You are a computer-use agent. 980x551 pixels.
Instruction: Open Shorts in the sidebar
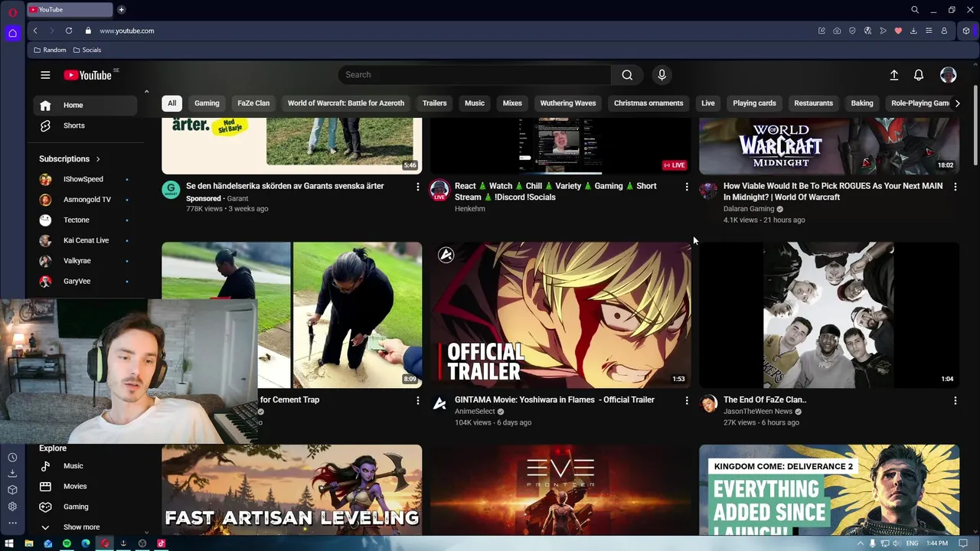click(x=86, y=126)
